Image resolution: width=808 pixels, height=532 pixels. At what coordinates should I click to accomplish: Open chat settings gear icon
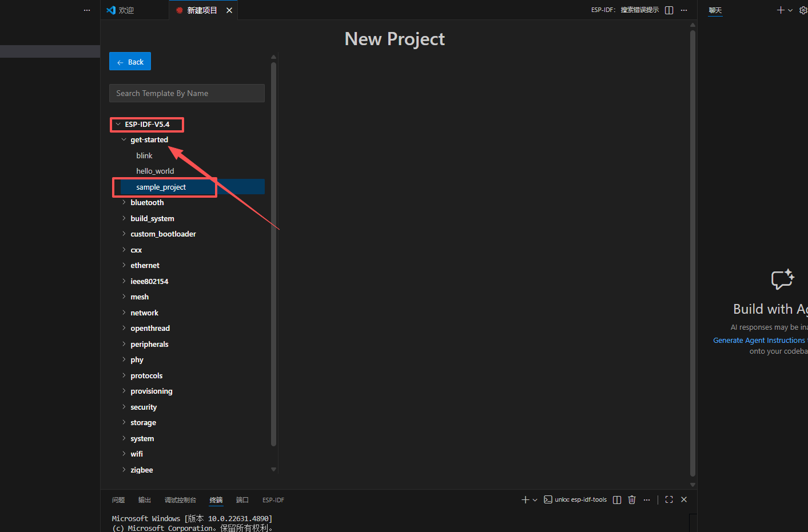tap(803, 10)
